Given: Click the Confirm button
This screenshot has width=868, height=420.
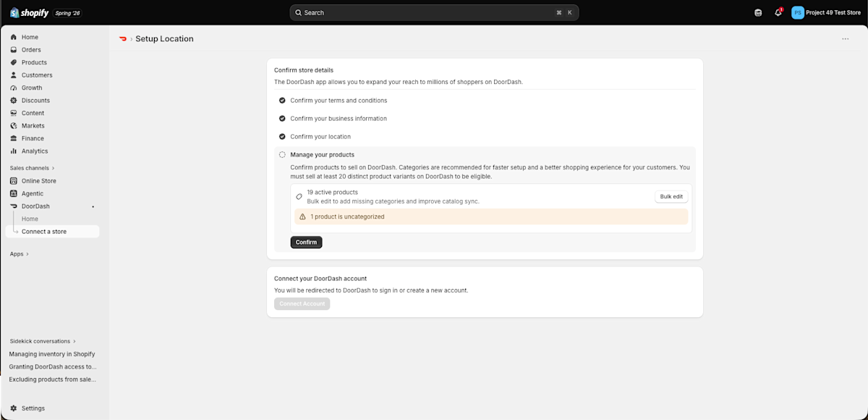Looking at the screenshot, I should click(x=306, y=243).
